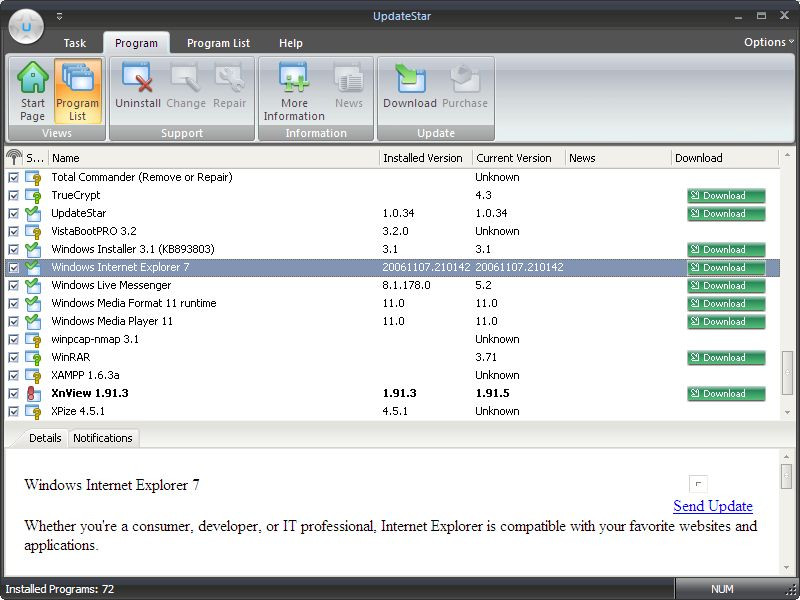
Task: Click the Send Update link
Action: (x=713, y=506)
